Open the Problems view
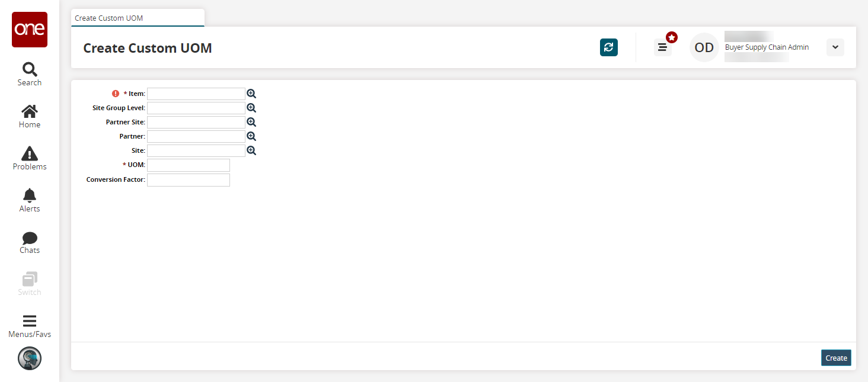868x382 pixels. [x=30, y=158]
